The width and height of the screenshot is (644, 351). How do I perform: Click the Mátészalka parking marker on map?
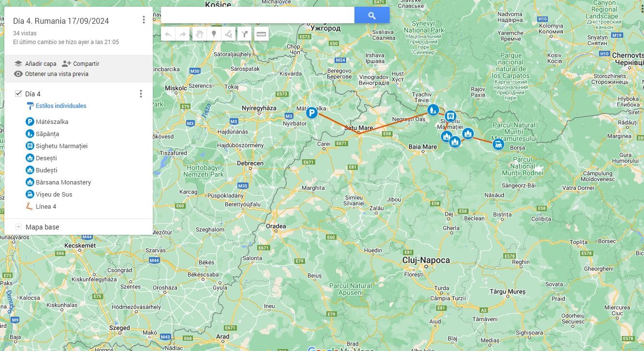(312, 113)
